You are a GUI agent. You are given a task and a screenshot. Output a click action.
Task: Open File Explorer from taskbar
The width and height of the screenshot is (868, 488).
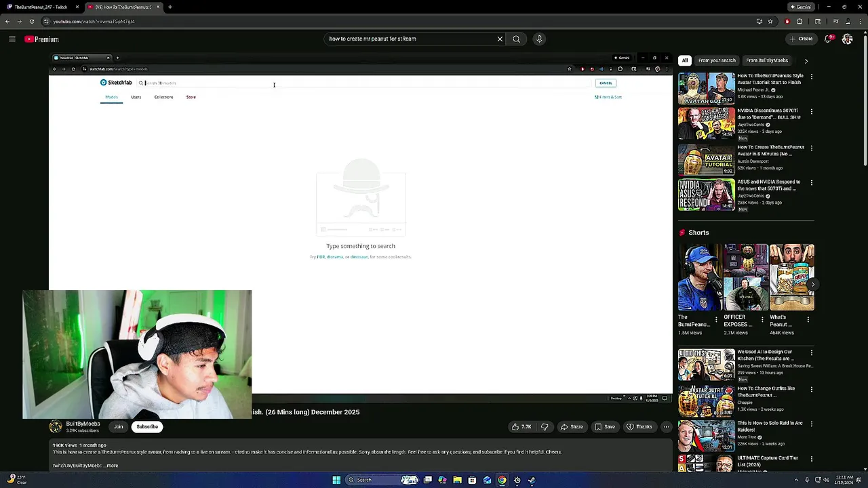click(457, 480)
